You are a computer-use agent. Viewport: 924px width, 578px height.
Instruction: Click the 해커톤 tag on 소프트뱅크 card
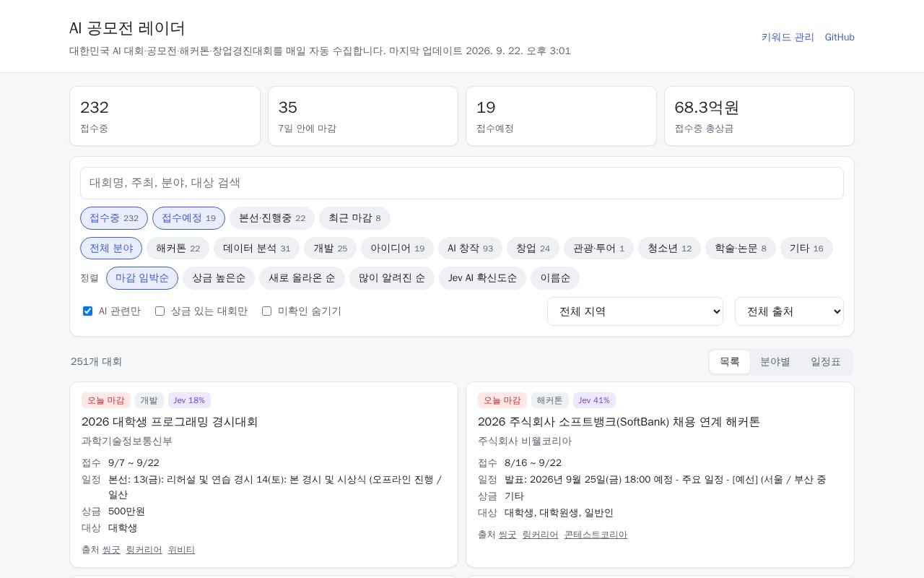(x=550, y=400)
